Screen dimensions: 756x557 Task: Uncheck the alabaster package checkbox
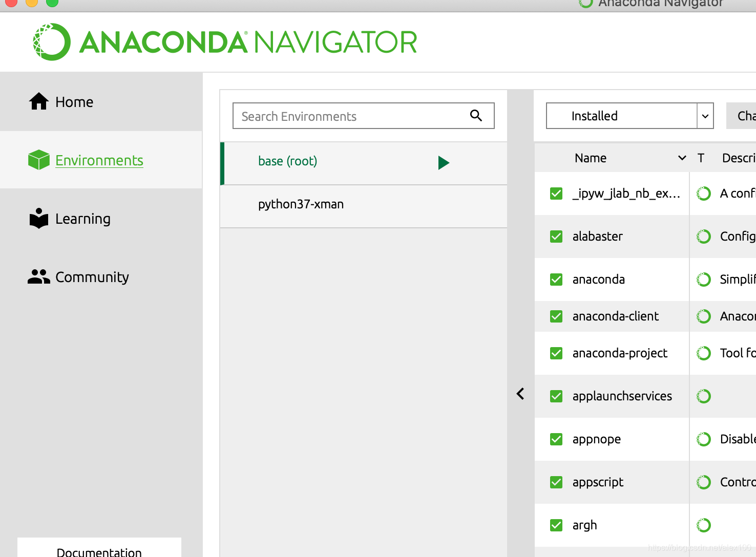(x=556, y=237)
